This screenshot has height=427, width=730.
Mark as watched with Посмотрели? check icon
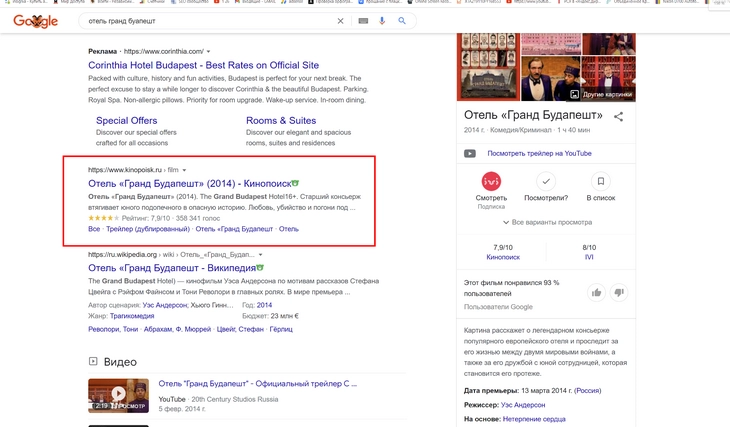tap(546, 182)
